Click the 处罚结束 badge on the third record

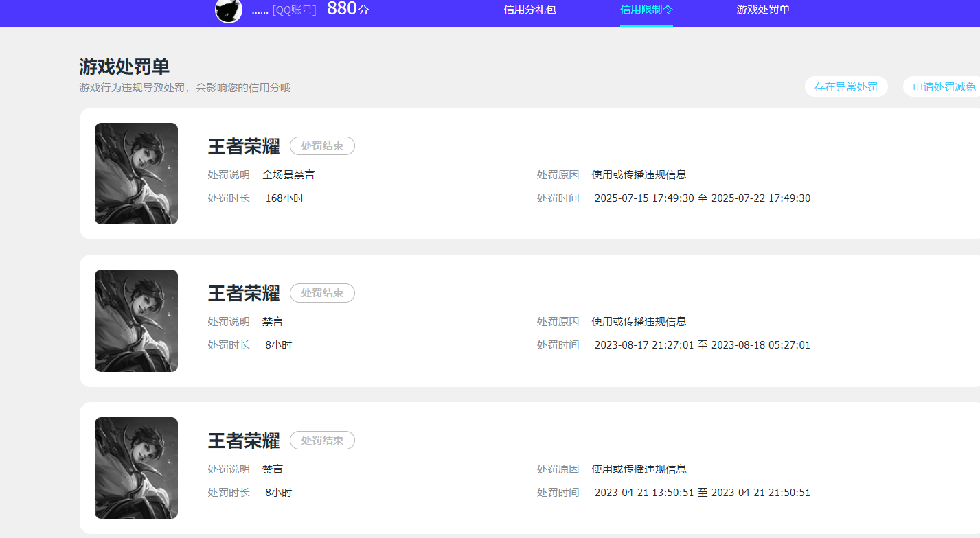[x=322, y=440]
